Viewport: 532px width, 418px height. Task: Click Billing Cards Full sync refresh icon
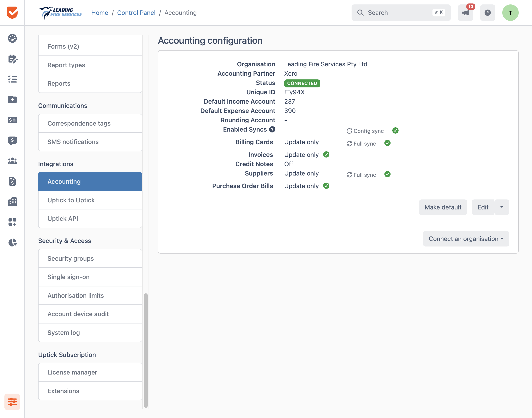click(x=349, y=144)
